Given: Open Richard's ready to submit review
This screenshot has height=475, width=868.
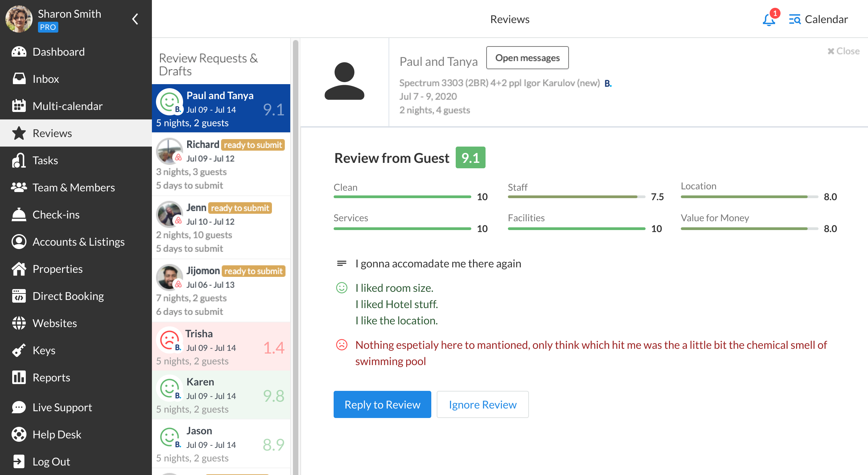Looking at the screenshot, I should click(221, 164).
